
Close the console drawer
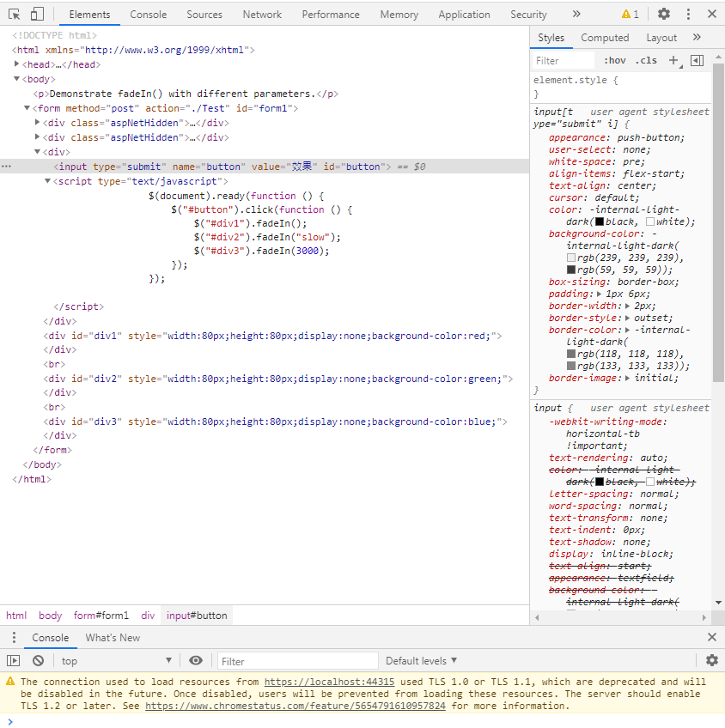[x=712, y=637]
